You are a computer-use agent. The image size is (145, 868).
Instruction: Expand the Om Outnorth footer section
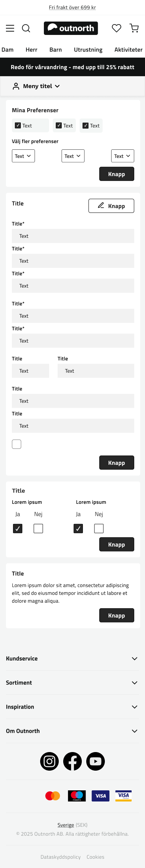pyautogui.click(x=72, y=731)
